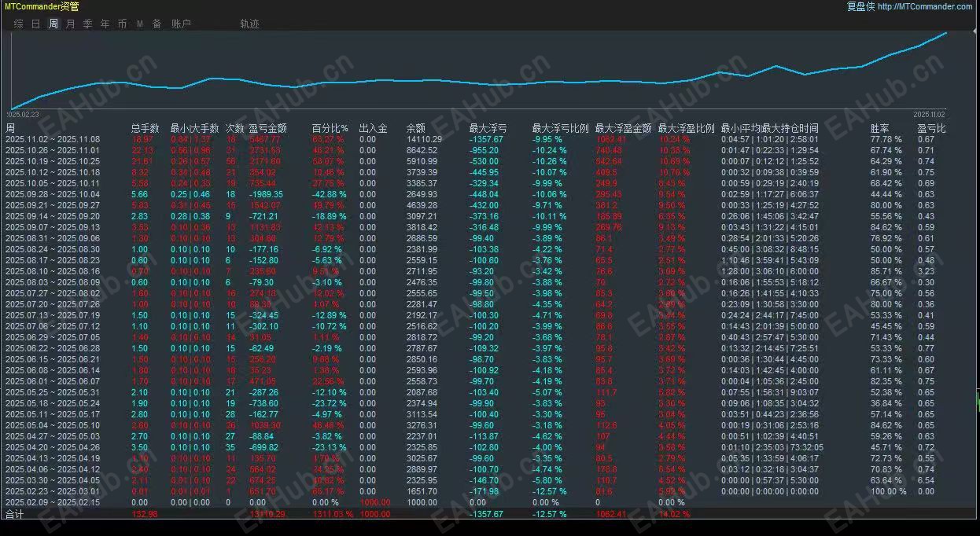
Task: Switch to the 日 daily tab
Action: pos(35,24)
